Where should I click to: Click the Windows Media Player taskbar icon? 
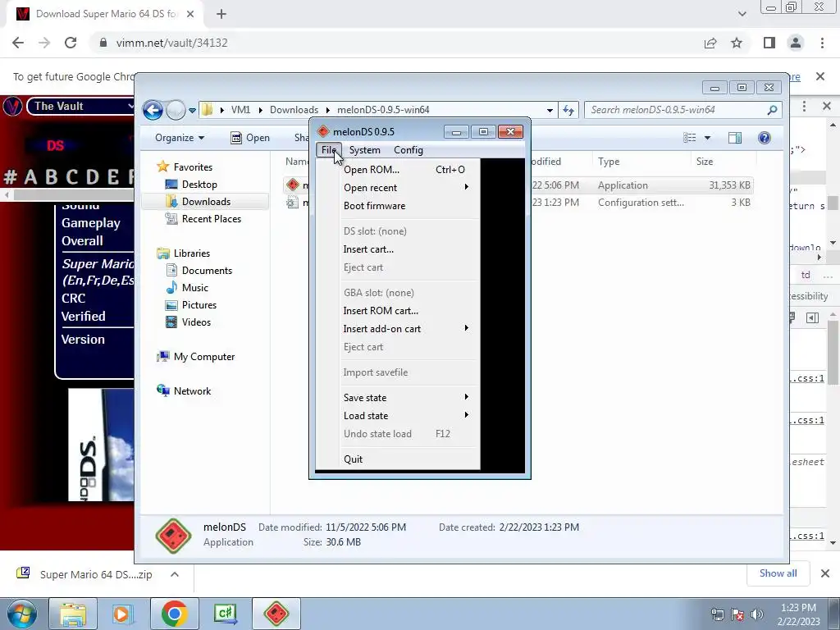coord(123,614)
